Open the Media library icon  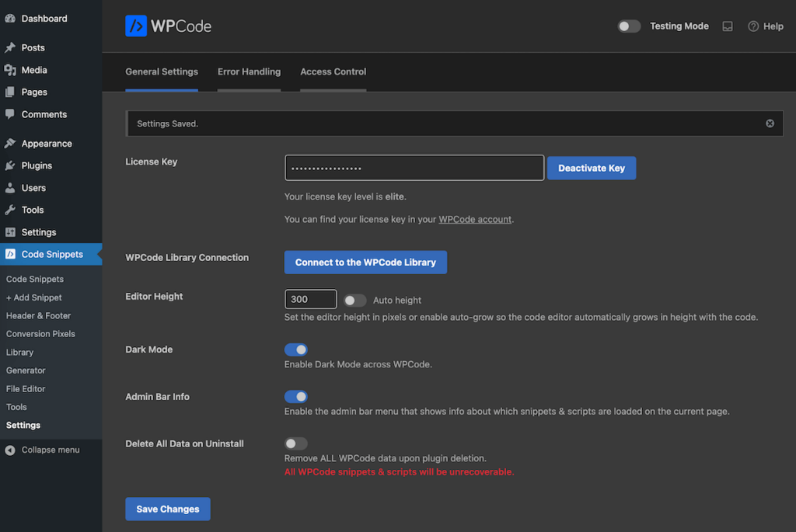10,70
